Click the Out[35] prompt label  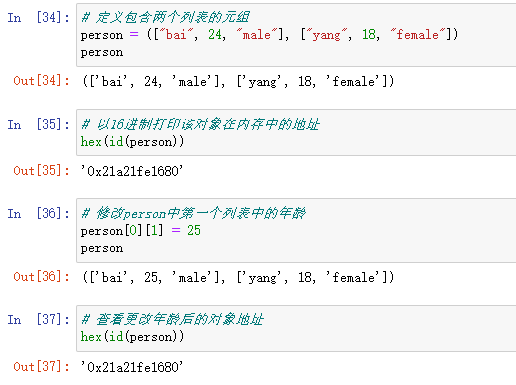[x=42, y=171]
